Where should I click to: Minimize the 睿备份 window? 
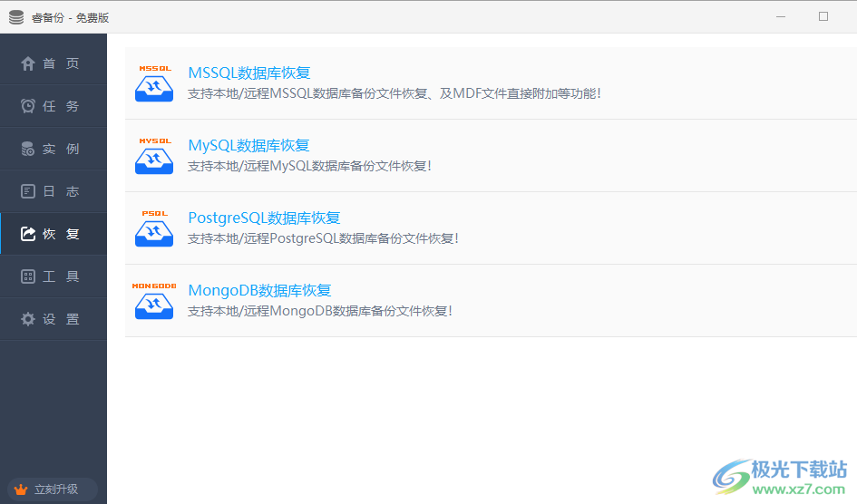781,17
